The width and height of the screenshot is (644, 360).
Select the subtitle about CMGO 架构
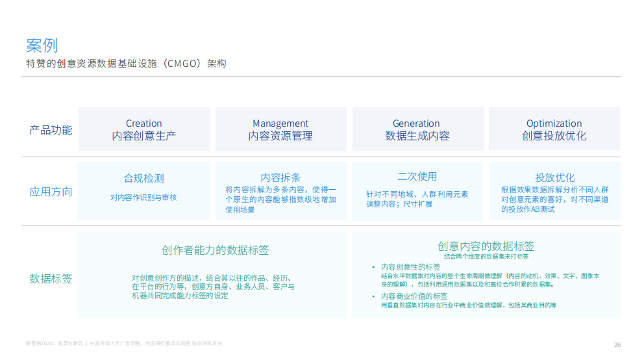click(126, 64)
